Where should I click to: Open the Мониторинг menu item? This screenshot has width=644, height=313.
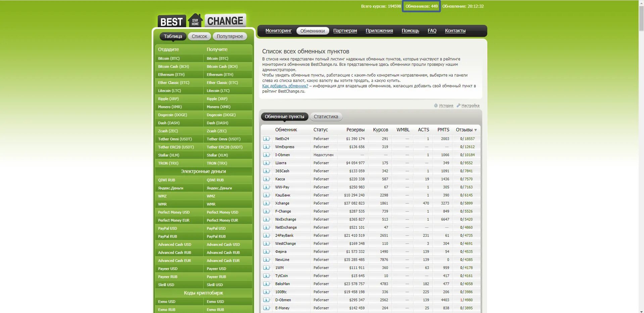point(279,31)
